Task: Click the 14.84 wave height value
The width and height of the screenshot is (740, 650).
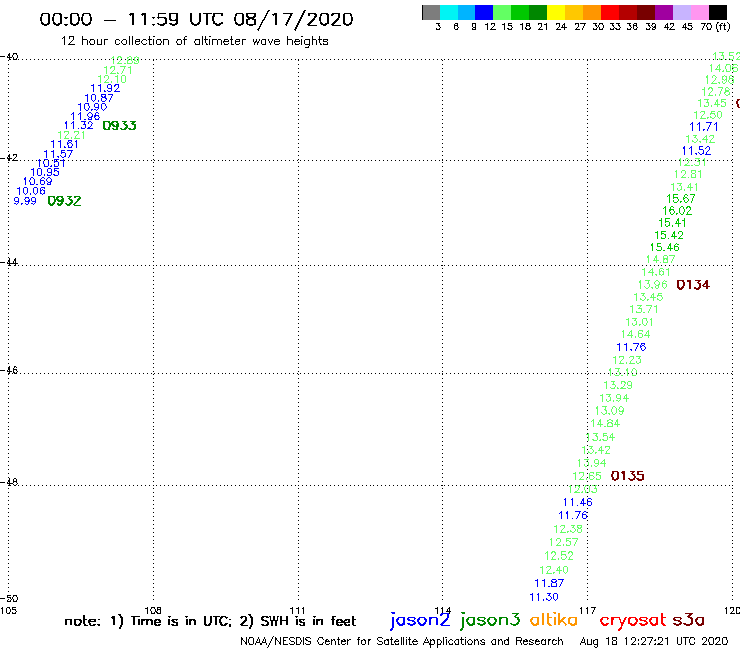Action: click(605, 423)
